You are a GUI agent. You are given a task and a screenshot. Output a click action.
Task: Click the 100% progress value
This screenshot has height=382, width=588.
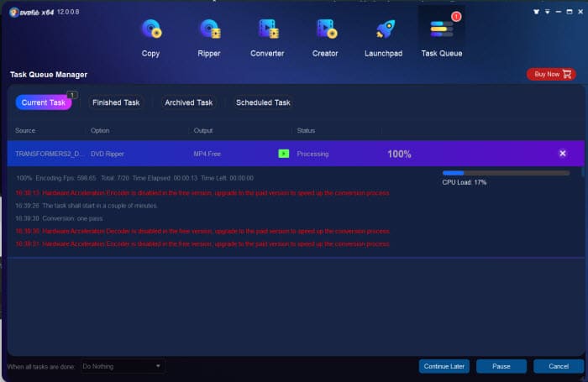399,154
